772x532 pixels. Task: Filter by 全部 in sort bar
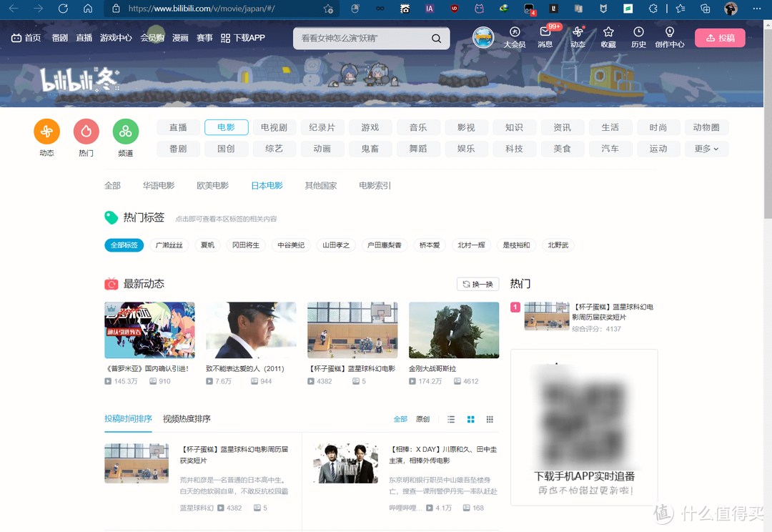coord(400,419)
